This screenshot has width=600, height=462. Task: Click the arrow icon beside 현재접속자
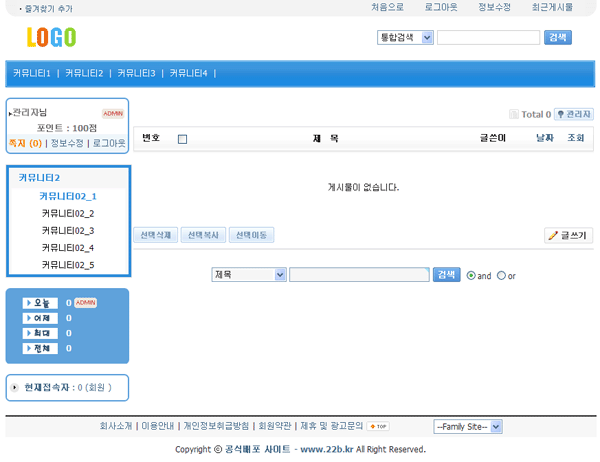pyautogui.click(x=14, y=387)
